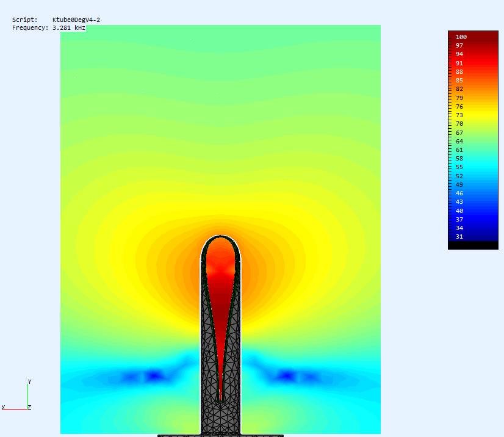This screenshot has height=437, width=504.
Task: Click the 88 label on color legend
Action: pos(459,71)
